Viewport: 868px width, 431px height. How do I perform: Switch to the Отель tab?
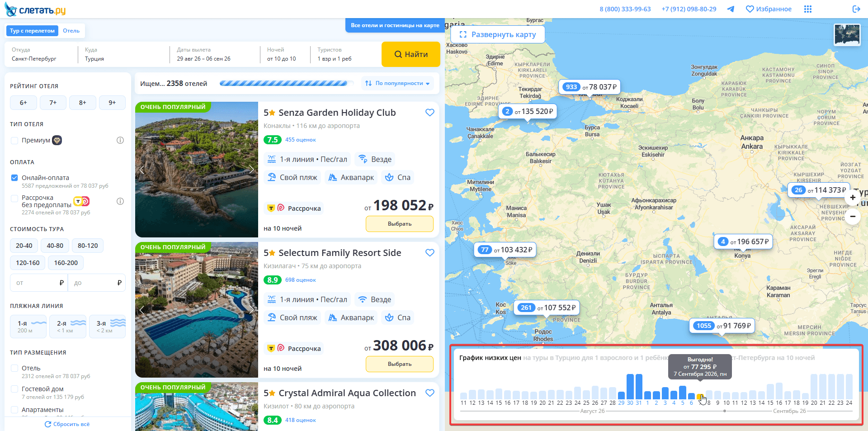[x=71, y=31]
